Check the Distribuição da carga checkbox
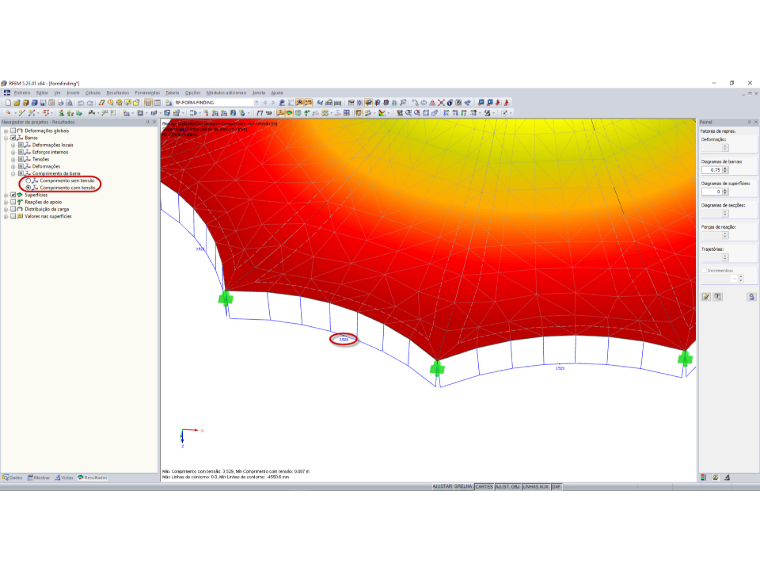 click(13, 209)
